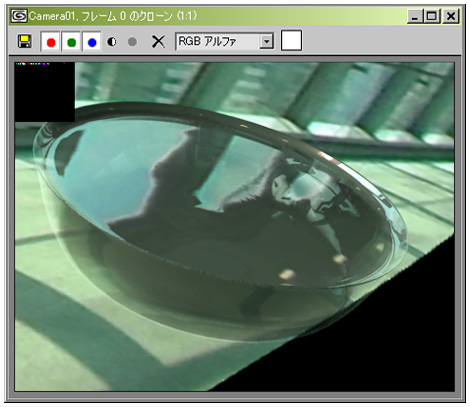Screen dimensions: 470x407
Task: Open the white color swatch
Action: coord(291,40)
